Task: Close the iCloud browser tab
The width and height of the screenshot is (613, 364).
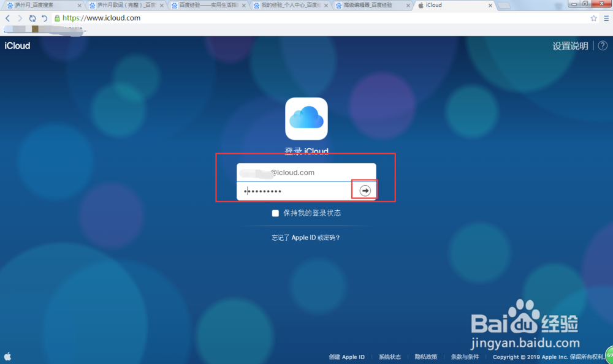Action: click(x=490, y=6)
